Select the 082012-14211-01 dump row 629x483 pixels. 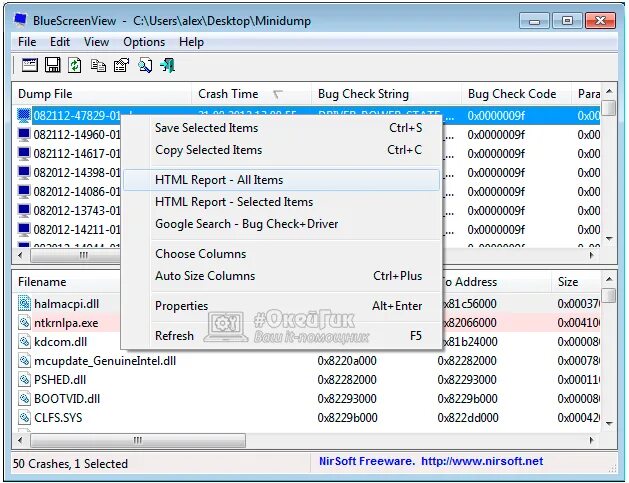[77, 229]
